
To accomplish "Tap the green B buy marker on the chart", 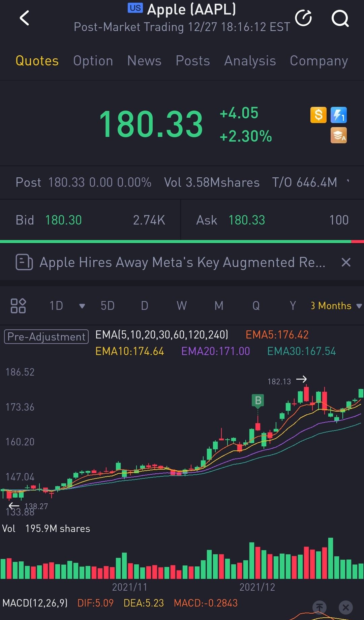I will 258,401.
